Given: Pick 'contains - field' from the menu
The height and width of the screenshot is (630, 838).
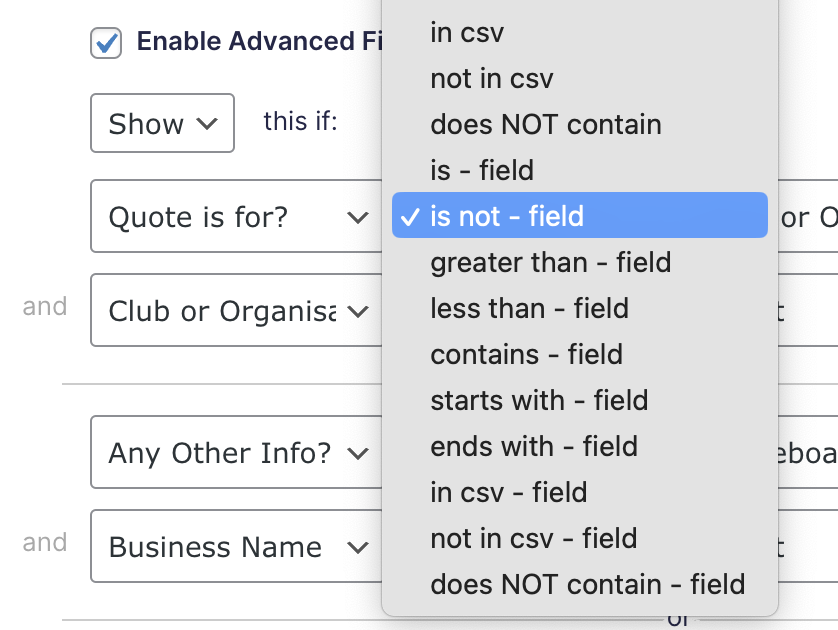Looking at the screenshot, I should point(526,355).
